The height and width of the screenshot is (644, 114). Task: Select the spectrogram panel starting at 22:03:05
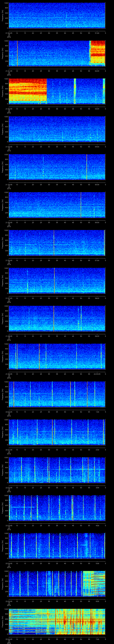[57, 508]
